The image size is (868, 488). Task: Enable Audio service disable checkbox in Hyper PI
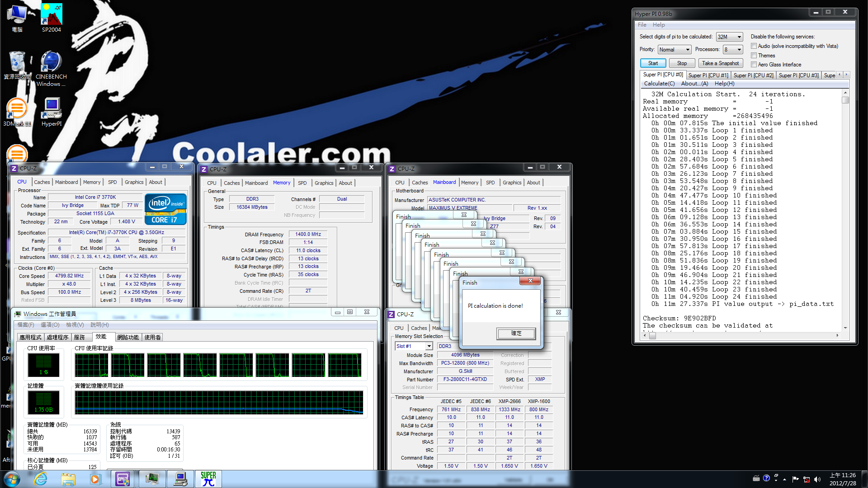(754, 46)
